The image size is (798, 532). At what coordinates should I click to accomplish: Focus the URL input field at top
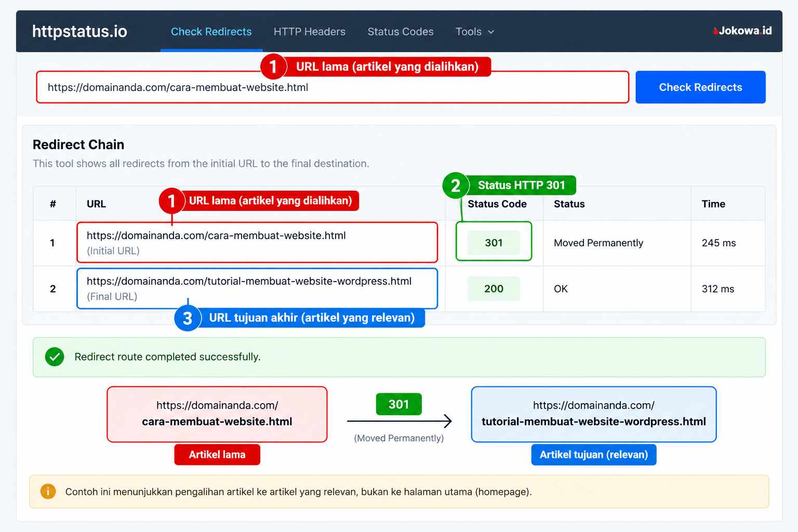click(x=332, y=87)
